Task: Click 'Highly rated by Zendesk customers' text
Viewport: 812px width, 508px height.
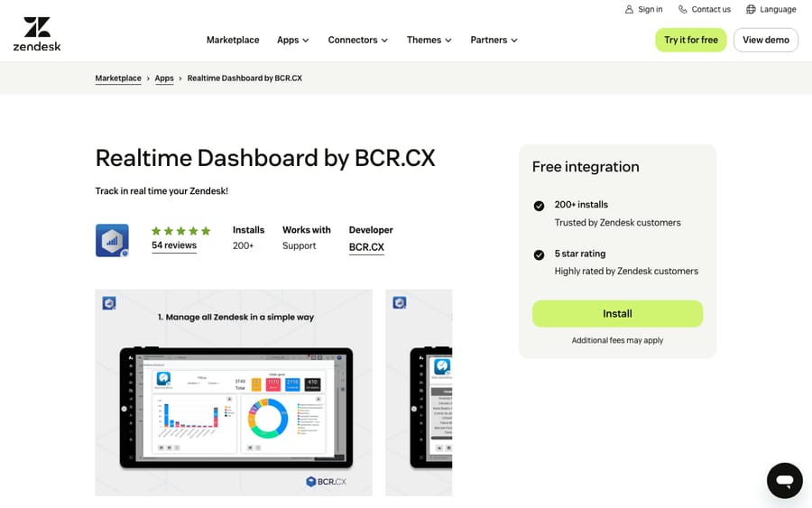Action: point(626,272)
